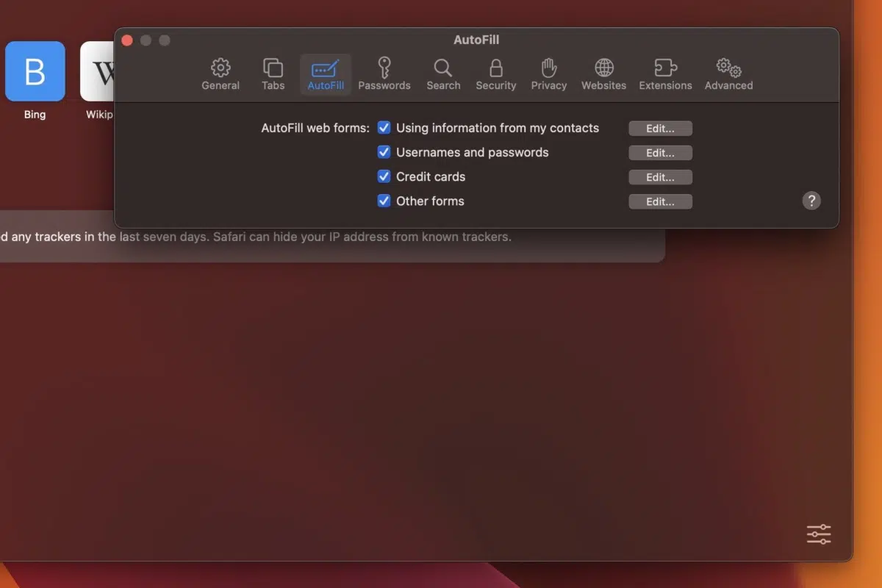Open the Websites settings pane
Viewport: 882px width, 588px height.
(603, 73)
